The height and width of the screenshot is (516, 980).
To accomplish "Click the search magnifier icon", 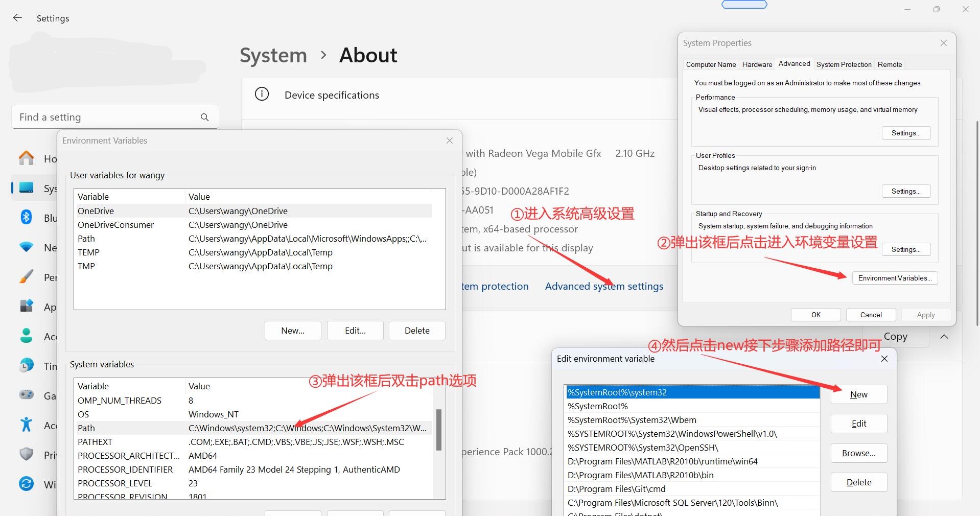I will pos(204,118).
